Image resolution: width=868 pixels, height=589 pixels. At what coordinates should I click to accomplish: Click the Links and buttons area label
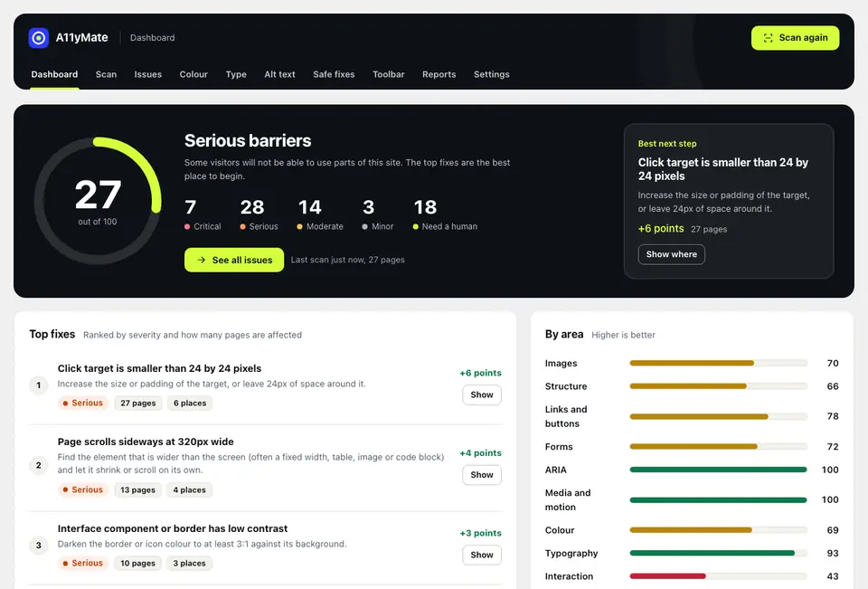[x=566, y=416]
